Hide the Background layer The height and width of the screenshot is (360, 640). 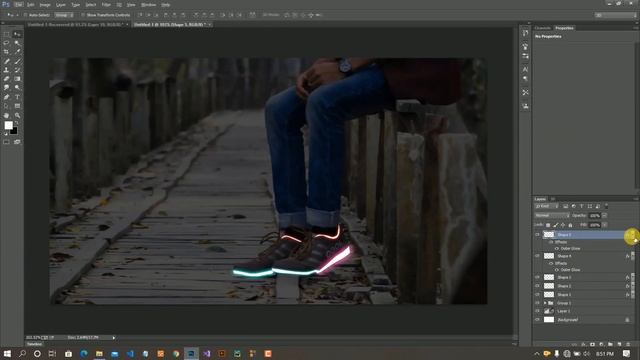pyautogui.click(x=537, y=320)
